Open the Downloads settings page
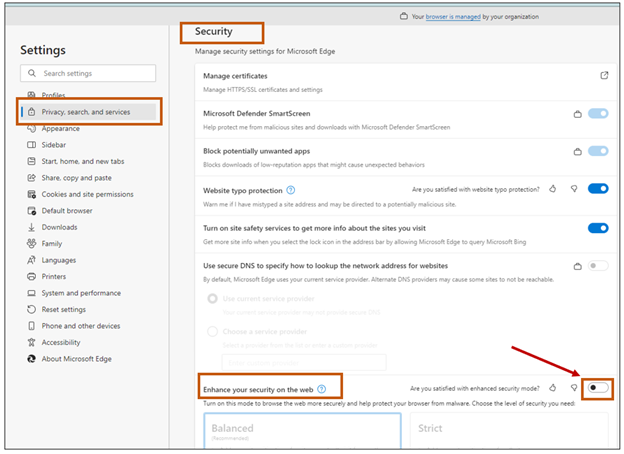The height and width of the screenshot is (454, 624). pos(59,227)
